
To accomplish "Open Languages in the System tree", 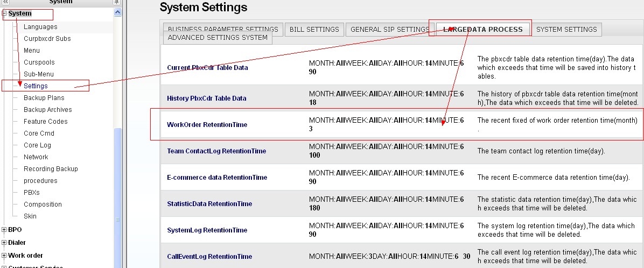I will tap(40, 27).
